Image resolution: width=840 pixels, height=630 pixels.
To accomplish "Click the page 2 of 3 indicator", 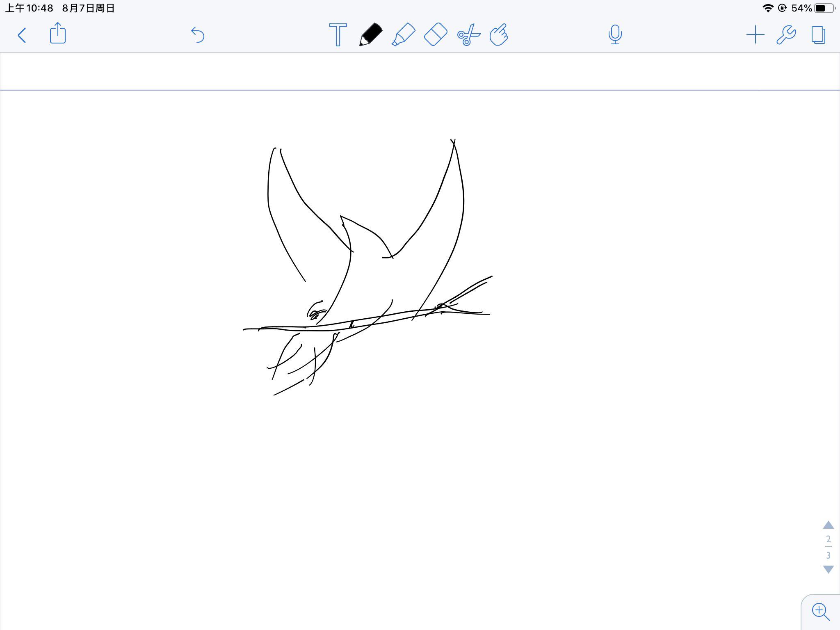I will click(x=829, y=547).
